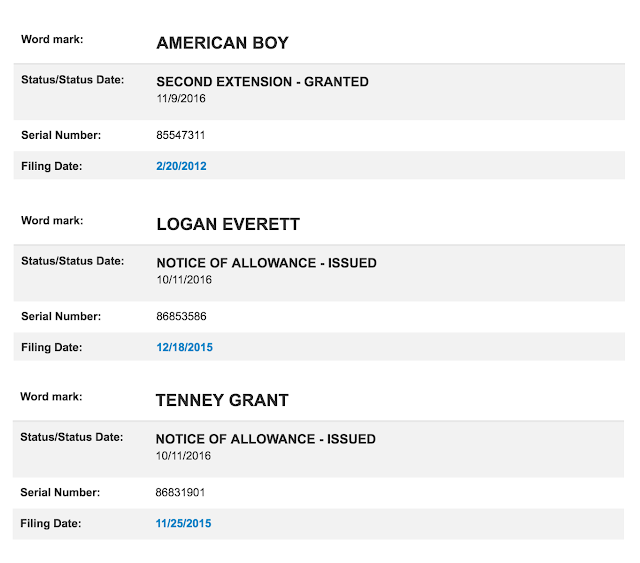Image resolution: width=640 pixels, height=563 pixels.
Task: Click LOGAN EVERETT's NOTICE OF ALLOWANCE status
Action: 266,263
